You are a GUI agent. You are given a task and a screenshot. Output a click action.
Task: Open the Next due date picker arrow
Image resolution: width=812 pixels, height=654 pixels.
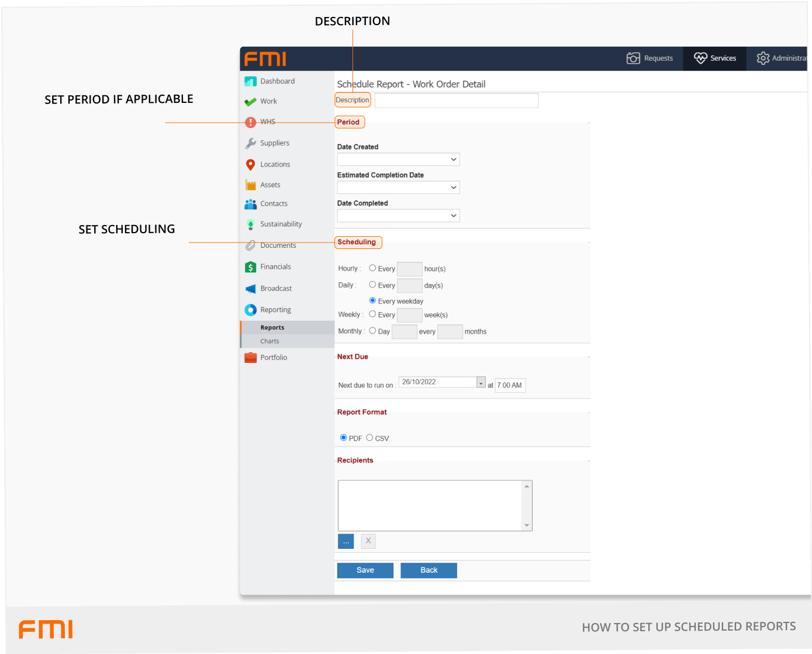(481, 382)
